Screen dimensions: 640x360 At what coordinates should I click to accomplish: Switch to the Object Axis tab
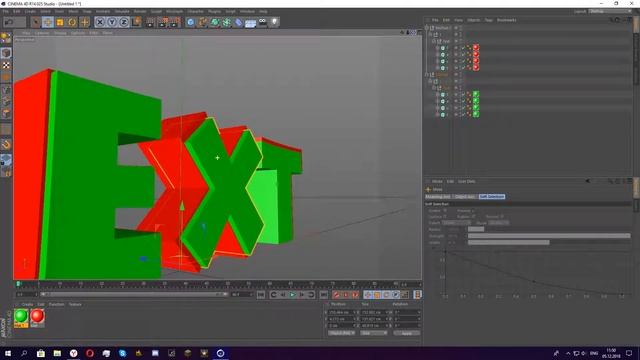tap(464, 197)
